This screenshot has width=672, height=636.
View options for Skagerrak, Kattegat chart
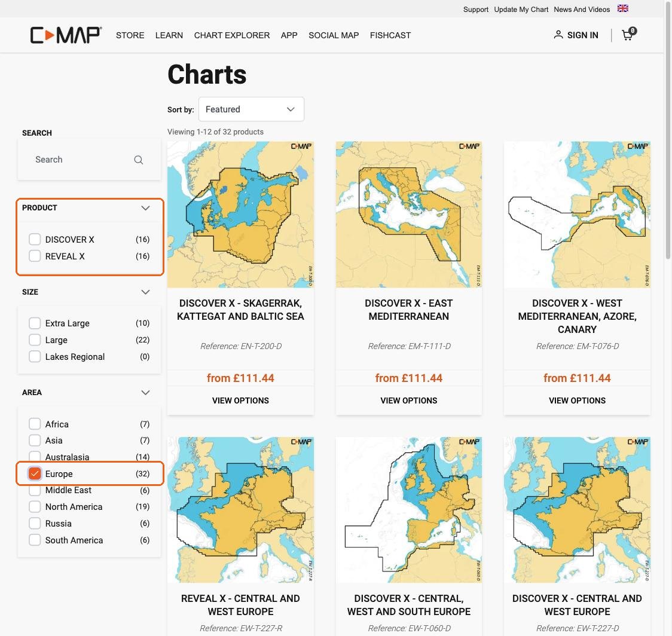[x=240, y=400]
